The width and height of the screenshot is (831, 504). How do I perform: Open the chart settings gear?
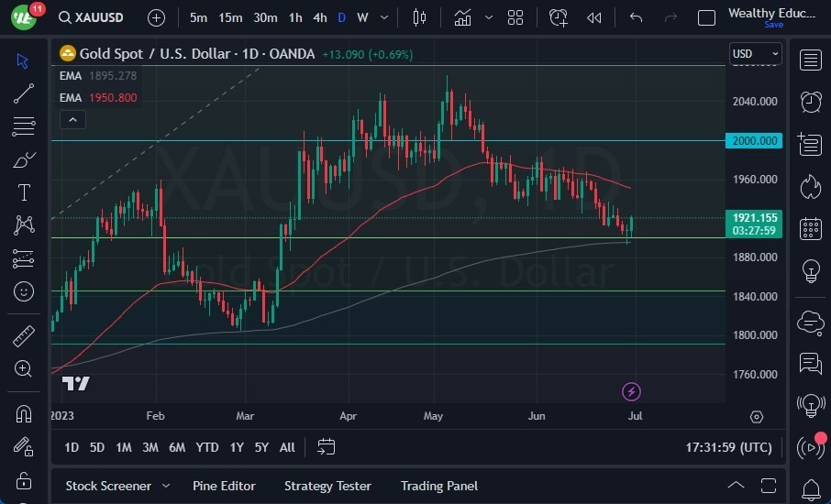[757, 417]
